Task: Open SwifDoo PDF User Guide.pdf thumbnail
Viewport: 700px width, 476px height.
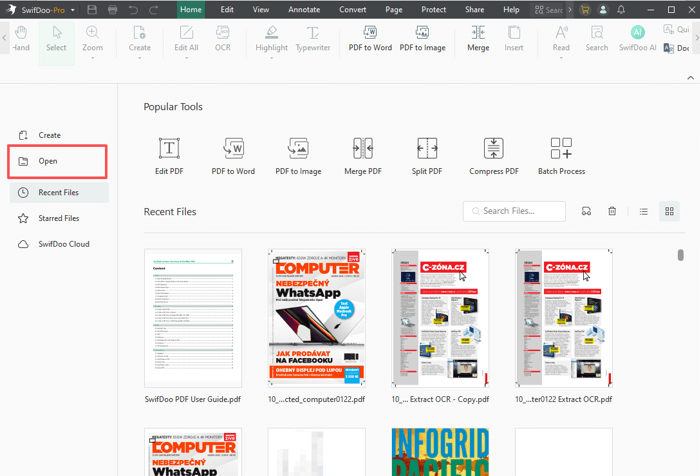Action: click(x=193, y=318)
